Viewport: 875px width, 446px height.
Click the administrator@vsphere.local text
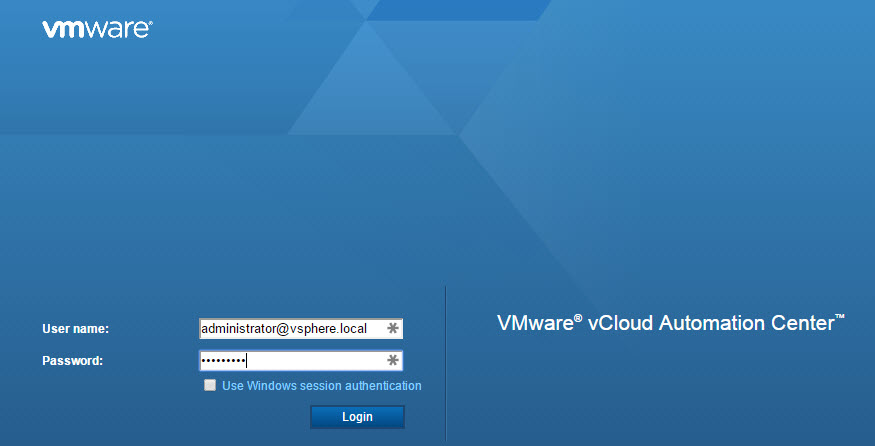[284, 329]
